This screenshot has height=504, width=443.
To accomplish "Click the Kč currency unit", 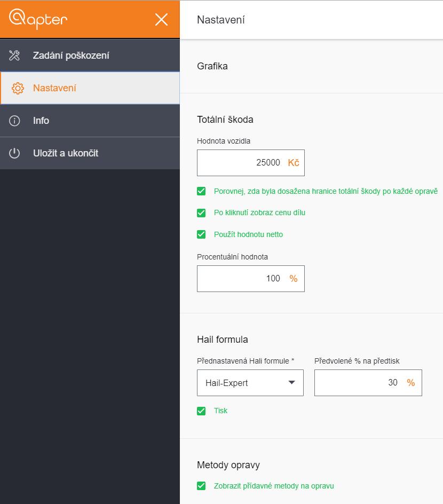I will (294, 163).
